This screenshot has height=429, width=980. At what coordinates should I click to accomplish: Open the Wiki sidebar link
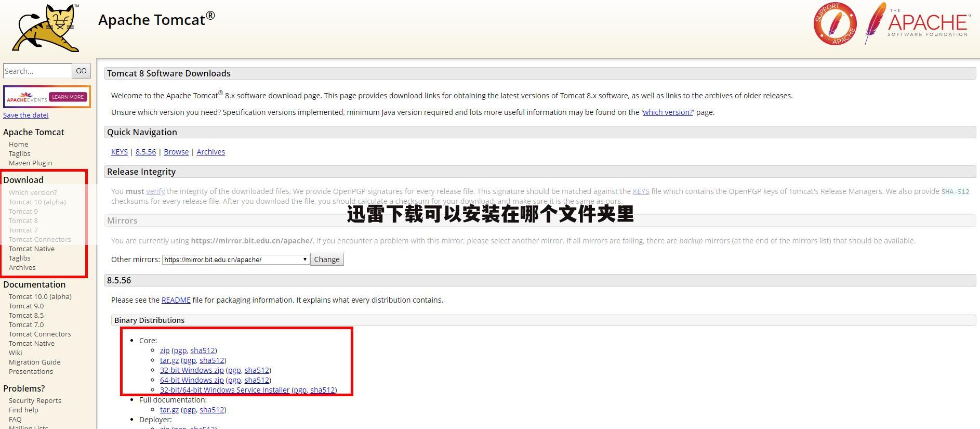pyautogui.click(x=16, y=353)
